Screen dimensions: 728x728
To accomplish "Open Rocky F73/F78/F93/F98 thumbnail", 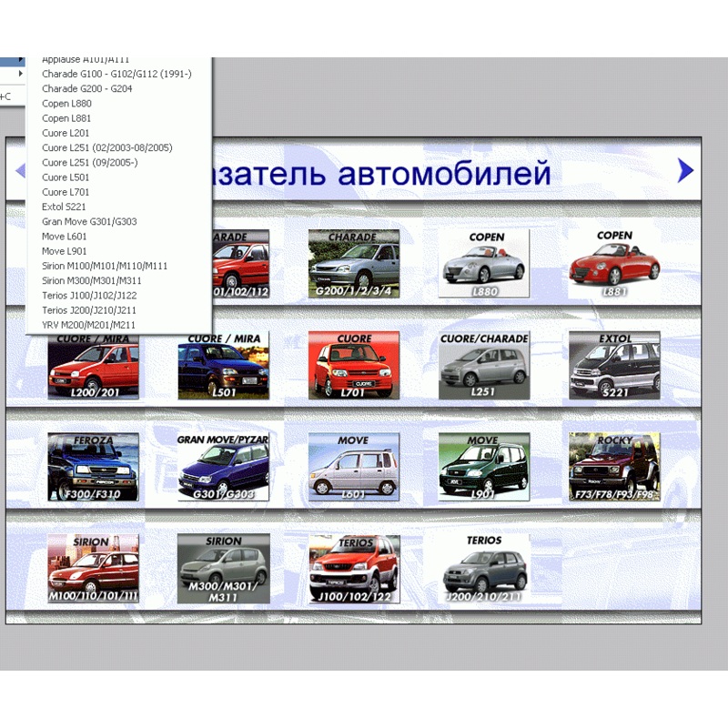I will coord(614,467).
